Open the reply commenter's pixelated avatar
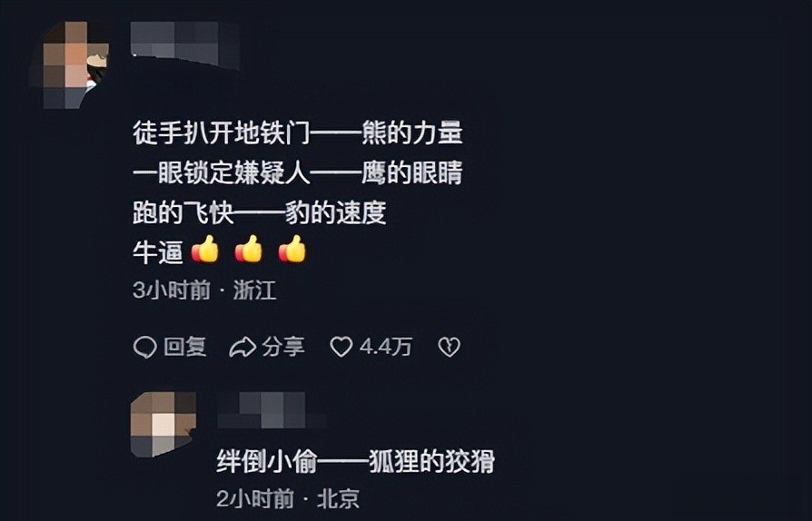Image resolution: width=812 pixels, height=521 pixels. [163, 424]
